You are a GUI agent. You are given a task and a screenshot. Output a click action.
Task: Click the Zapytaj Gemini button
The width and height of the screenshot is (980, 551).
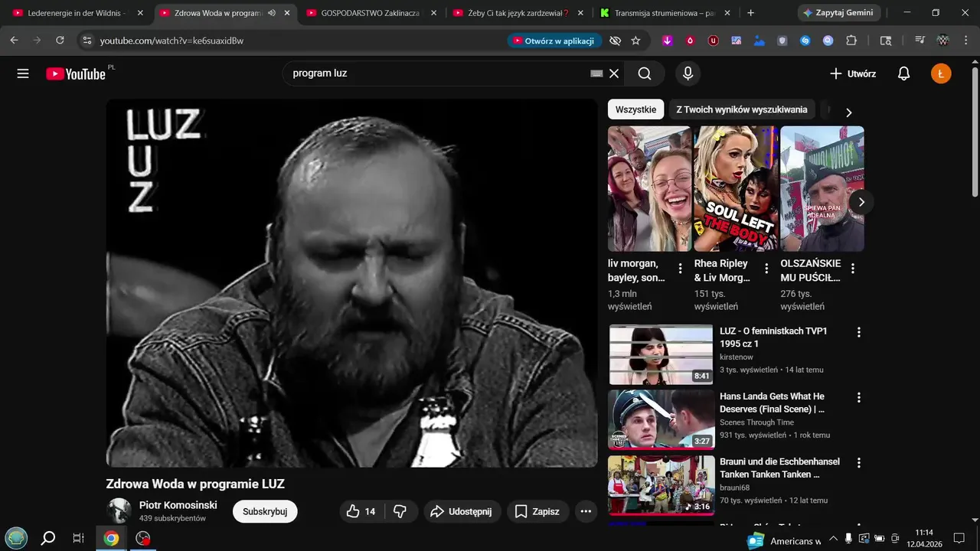tap(839, 13)
